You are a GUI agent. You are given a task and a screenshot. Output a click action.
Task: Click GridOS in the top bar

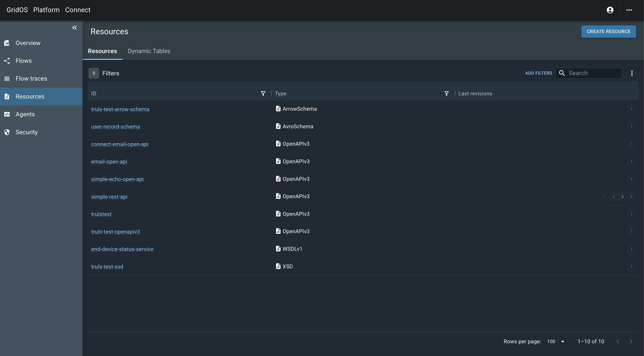tap(17, 10)
